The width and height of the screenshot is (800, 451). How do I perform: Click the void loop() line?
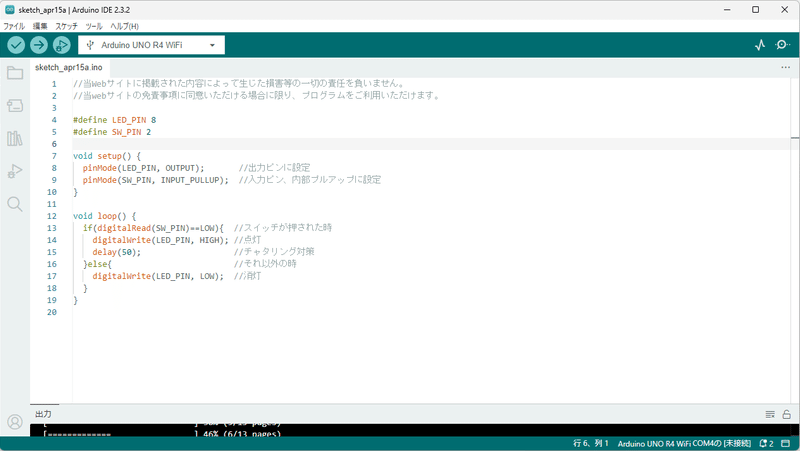(x=105, y=216)
